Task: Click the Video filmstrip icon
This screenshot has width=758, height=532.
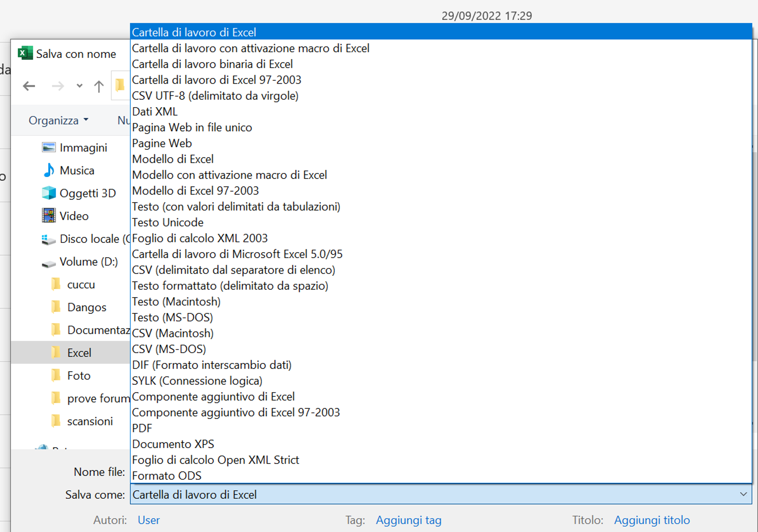Action: (49, 215)
